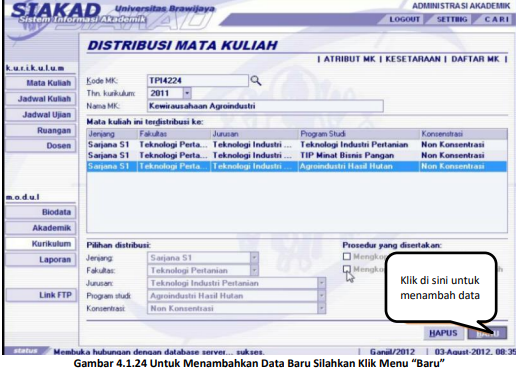
Task: Open the Jadwal Ujian sidebar menu
Action: coord(41,115)
